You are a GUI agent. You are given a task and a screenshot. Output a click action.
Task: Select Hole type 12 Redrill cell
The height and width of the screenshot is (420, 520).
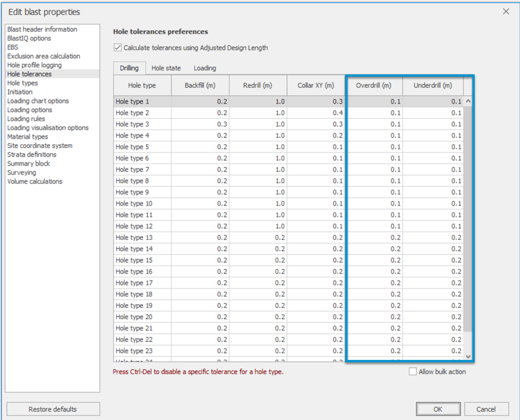tap(258, 226)
